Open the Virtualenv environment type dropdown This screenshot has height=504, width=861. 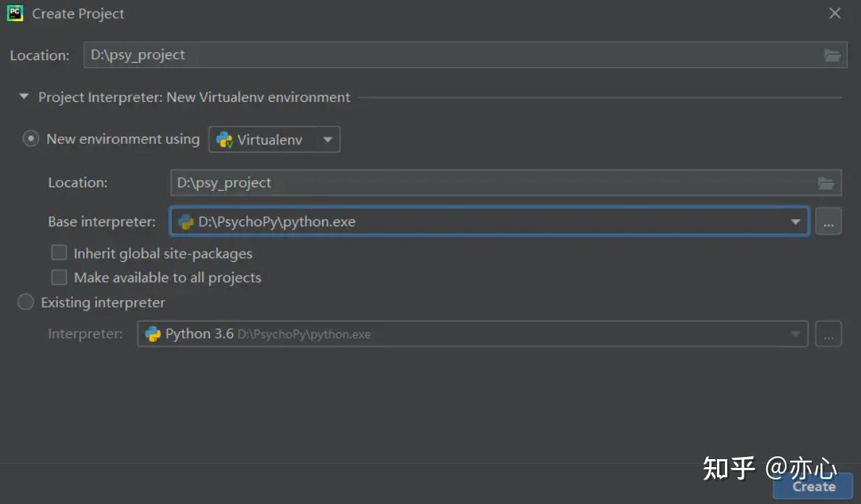tap(327, 140)
